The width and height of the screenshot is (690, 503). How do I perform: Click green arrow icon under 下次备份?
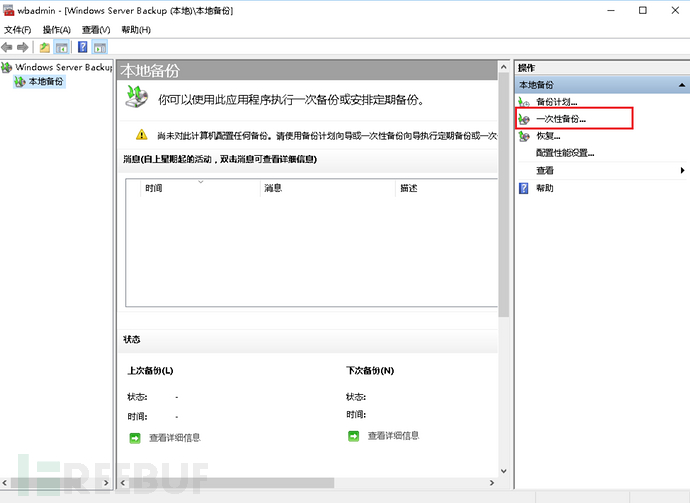click(353, 436)
